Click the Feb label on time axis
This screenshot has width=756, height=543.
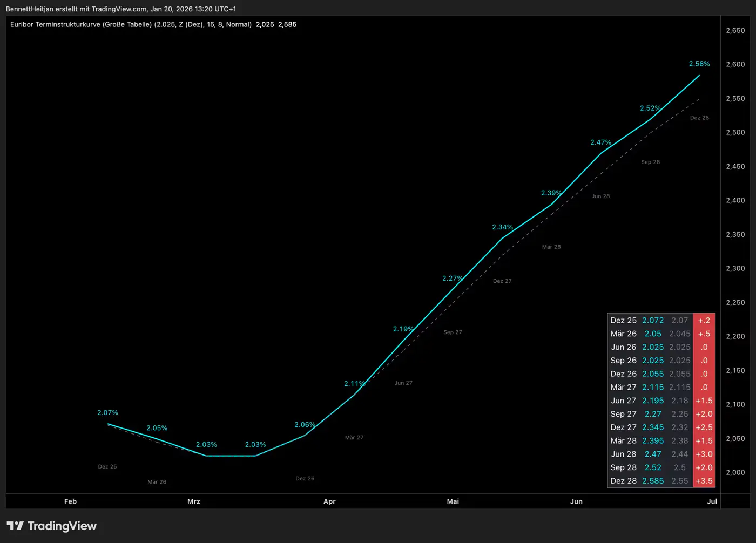pyautogui.click(x=70, y=501)
